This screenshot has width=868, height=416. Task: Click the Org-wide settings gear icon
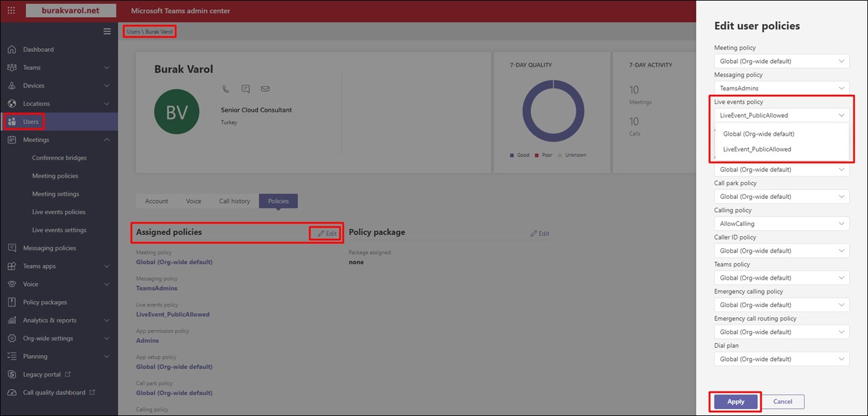(x=12, y=338)
